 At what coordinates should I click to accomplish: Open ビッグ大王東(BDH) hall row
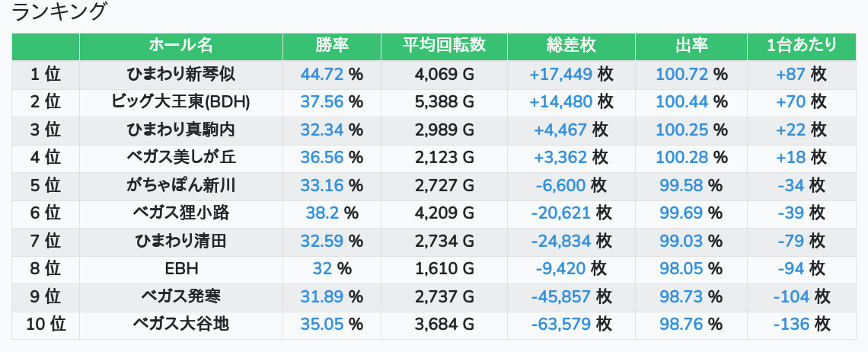click(180, 101)
